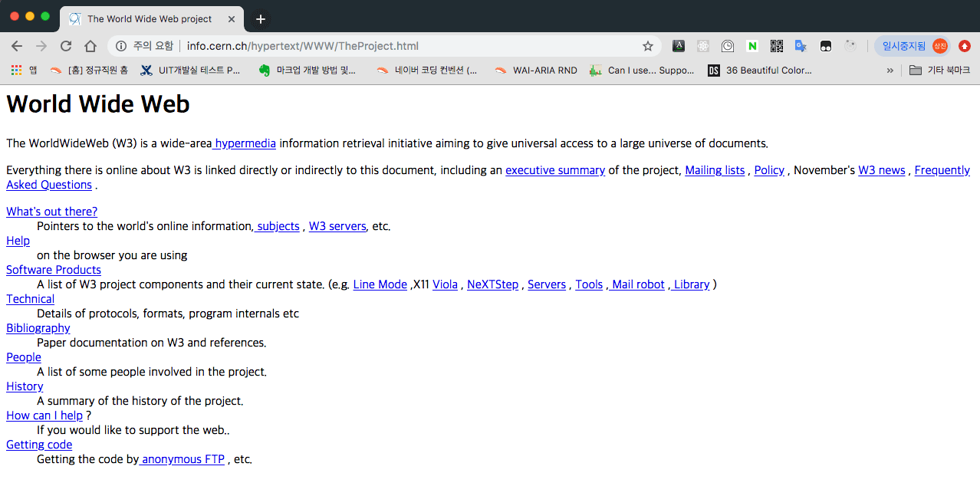Viewport: 980px width, 486px height.
Task: Open the 기타 북마크 bookmarks folder
Action: coord(939,70)
